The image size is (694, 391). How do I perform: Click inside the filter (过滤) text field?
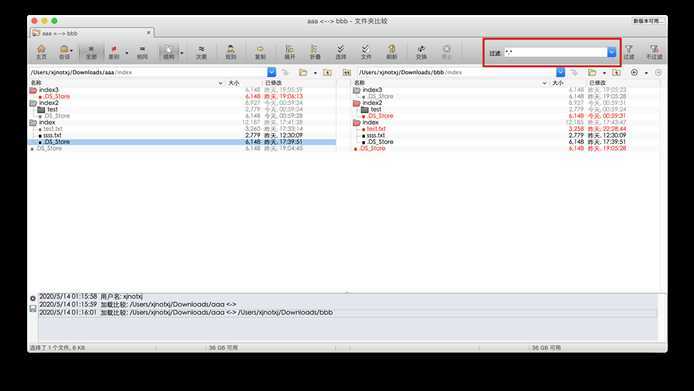point(555,52)
